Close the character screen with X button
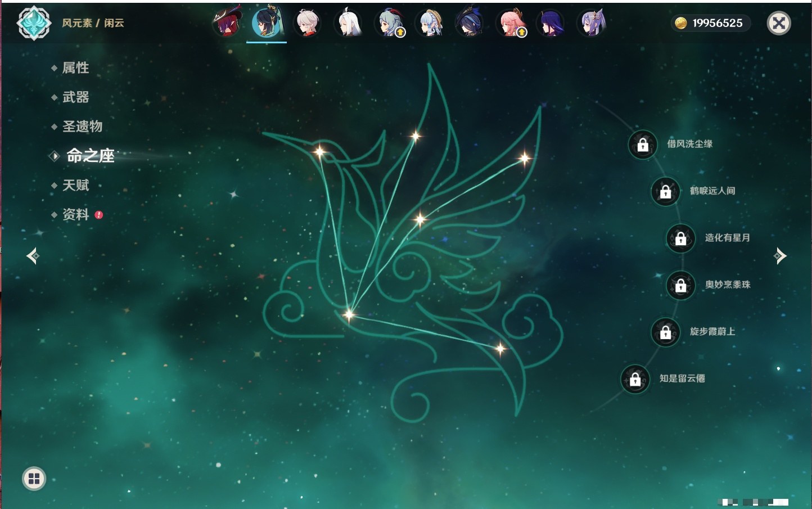The height and width of the screenshot is (509, 812). tap(779, 23)
